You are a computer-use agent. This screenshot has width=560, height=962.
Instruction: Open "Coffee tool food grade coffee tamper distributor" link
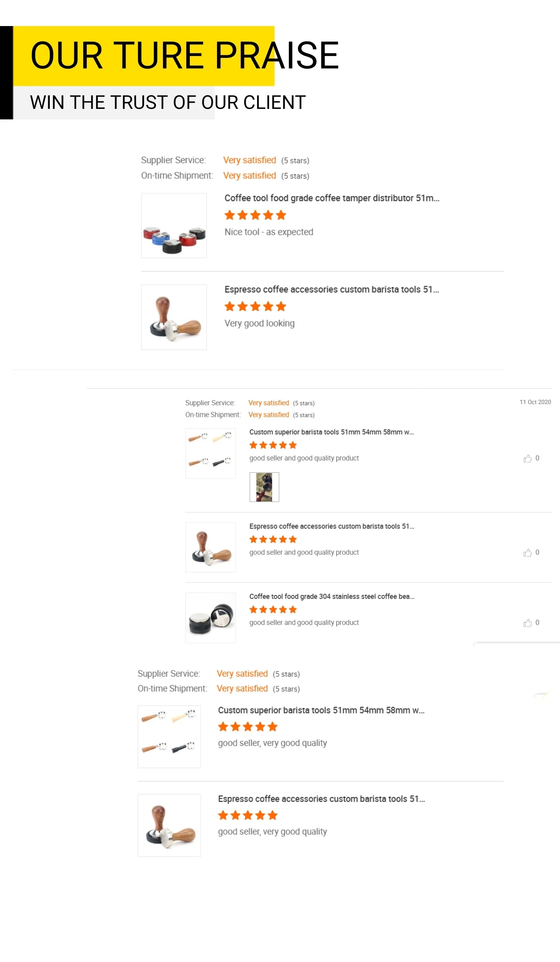pyautogui.click(x=332, y=198)
